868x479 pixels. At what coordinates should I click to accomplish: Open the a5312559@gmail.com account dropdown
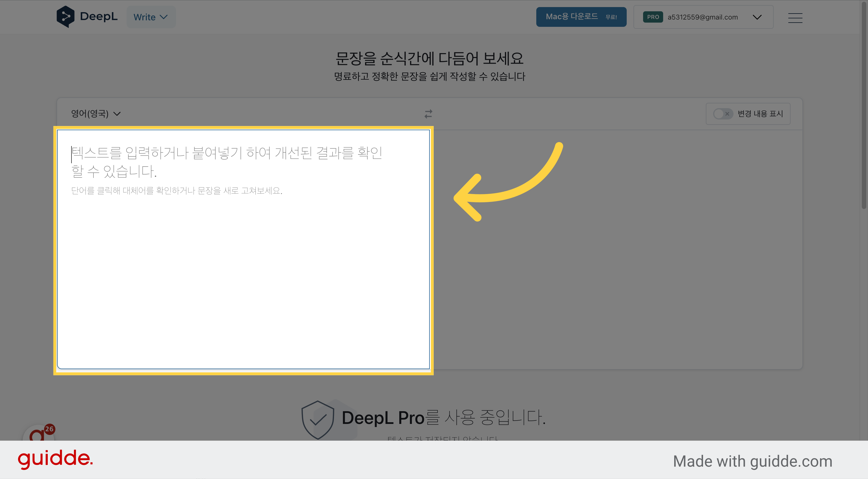703,17
